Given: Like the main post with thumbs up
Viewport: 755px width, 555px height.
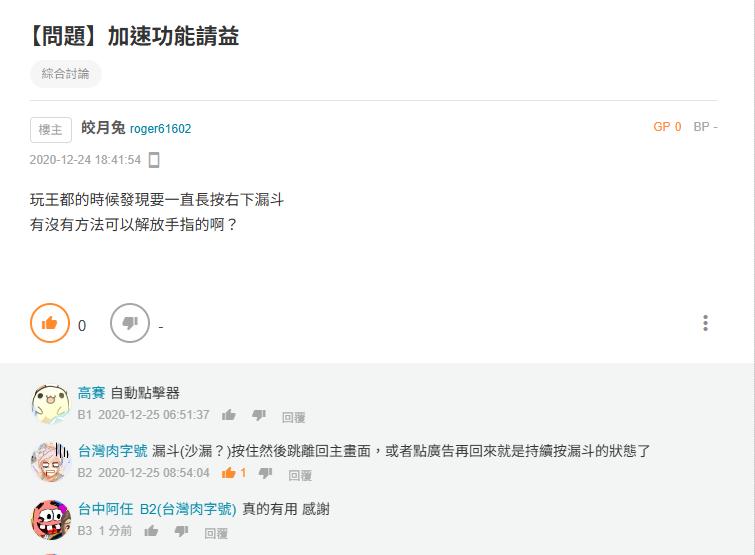Looking at the screenshot, I should point(50,323).
